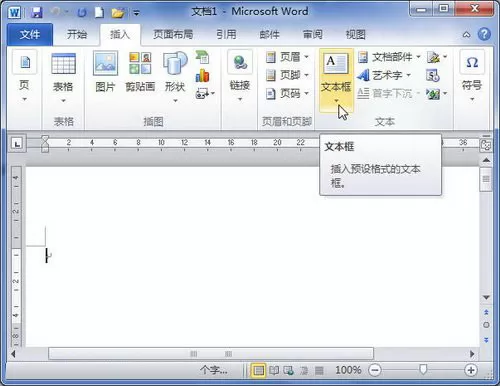Image resolution: width=500 pixels, height=386 pixels.
Task: Open the 文件 File tab
Action: (30, 34)
